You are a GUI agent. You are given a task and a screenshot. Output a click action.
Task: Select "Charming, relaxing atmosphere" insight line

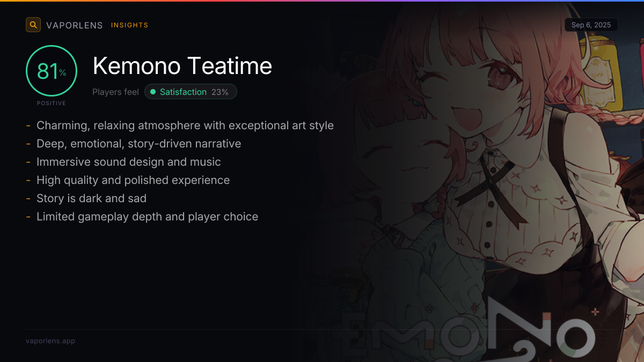click(185, 125)
